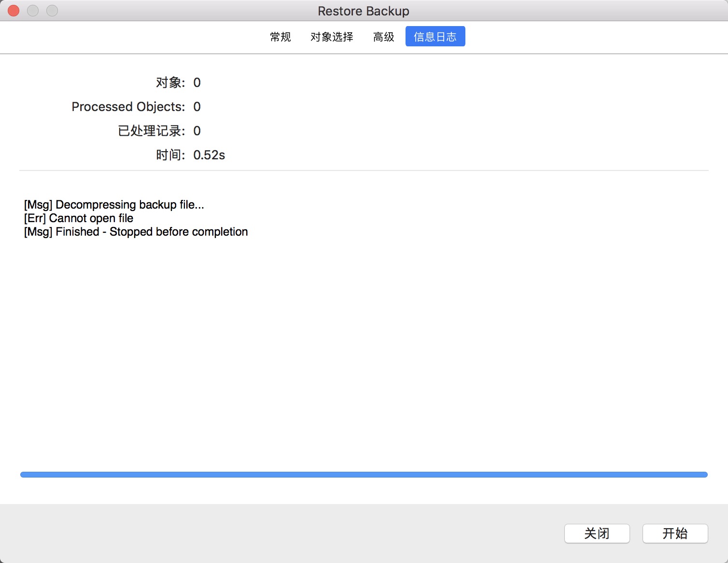This screenshot has height=563, width=728.
Task: Click the 对象 label
Action: [170, 83]
